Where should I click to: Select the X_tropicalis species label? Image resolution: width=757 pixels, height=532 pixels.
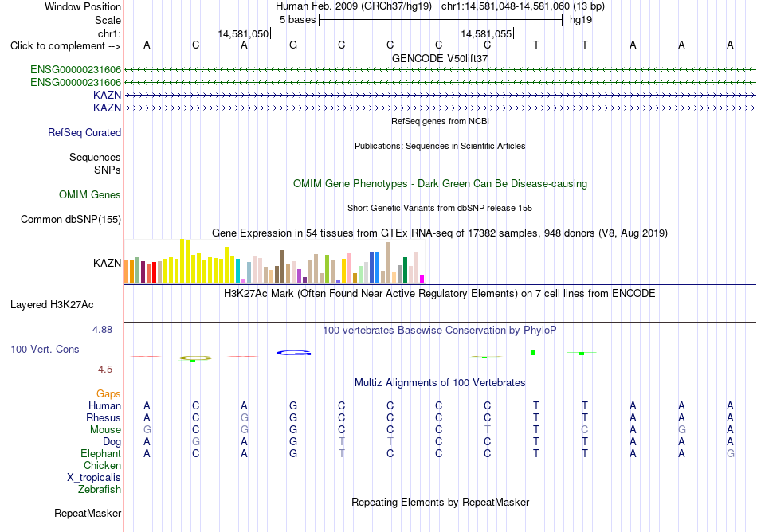94,478
